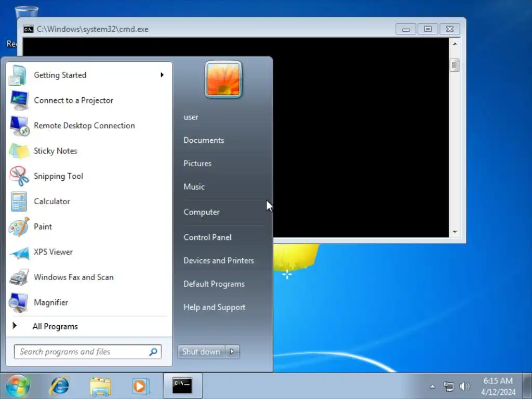Open Windows Explorer folder taskbar icon
The image size is (532, 399).
(100, 387)
